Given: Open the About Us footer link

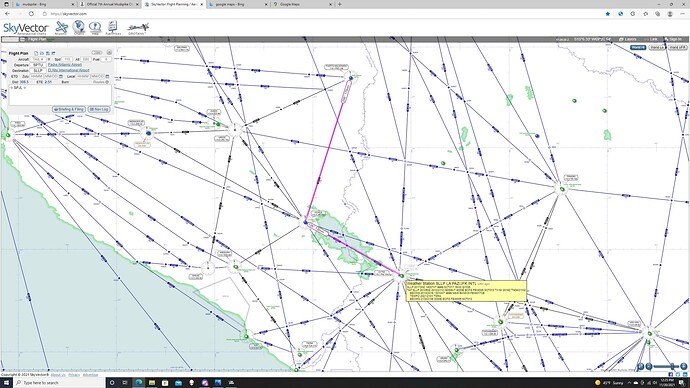Looking at the screenshot, I should pos(58,375).
